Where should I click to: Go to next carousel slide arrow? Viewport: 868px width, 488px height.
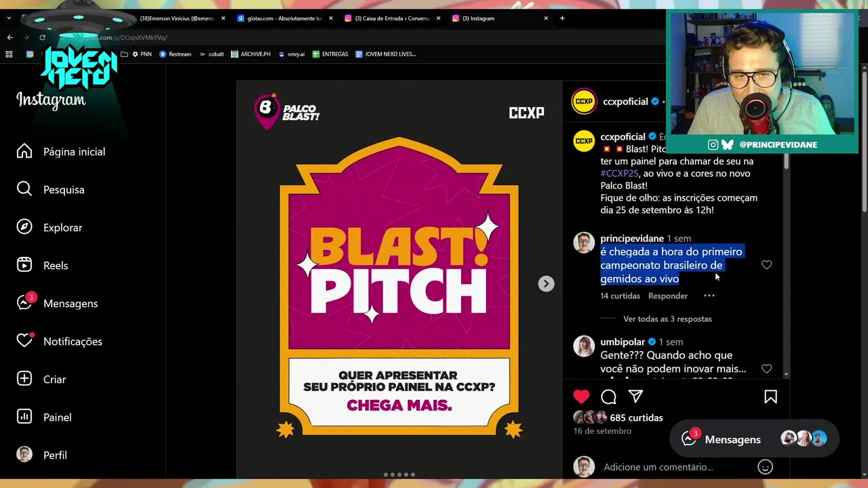[546, 283]
